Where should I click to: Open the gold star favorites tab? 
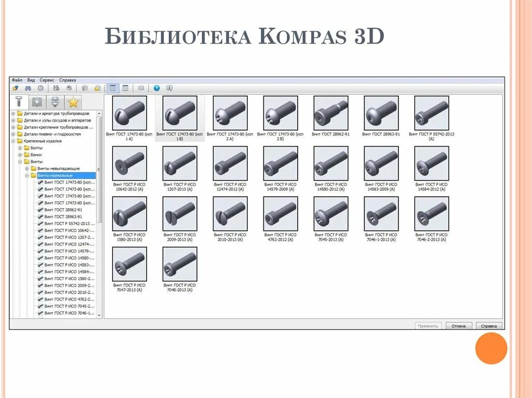coord(73,102)
